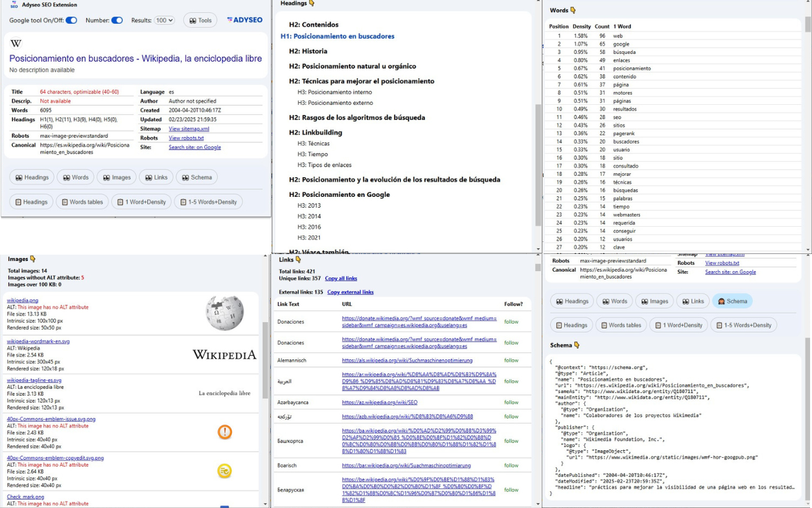Click the 1 Word column header

622,27
